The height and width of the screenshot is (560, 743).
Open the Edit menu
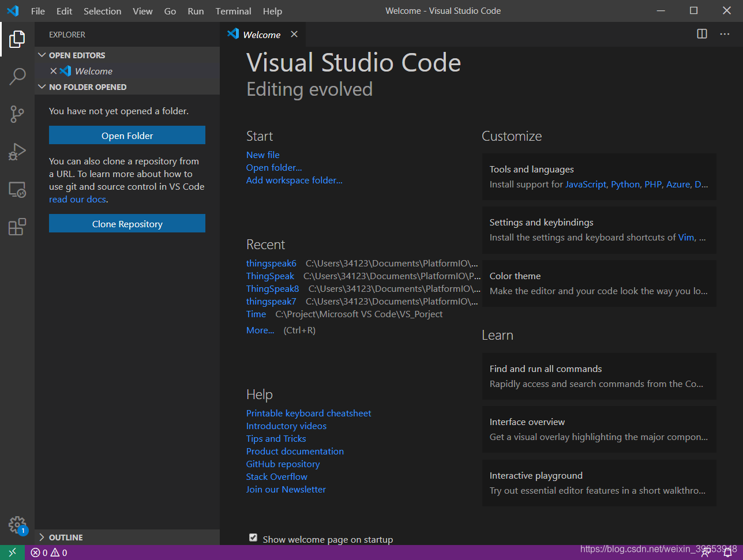(x=65, y=11)
